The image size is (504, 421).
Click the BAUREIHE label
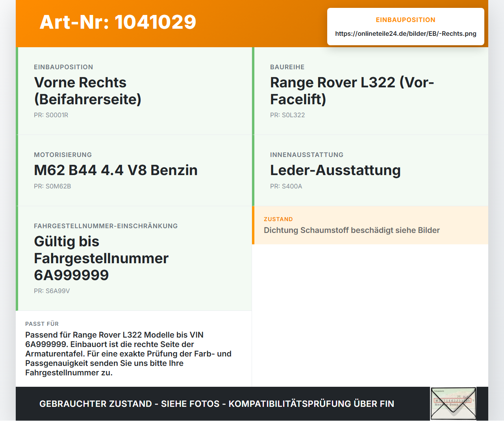[x=287, y=67]
